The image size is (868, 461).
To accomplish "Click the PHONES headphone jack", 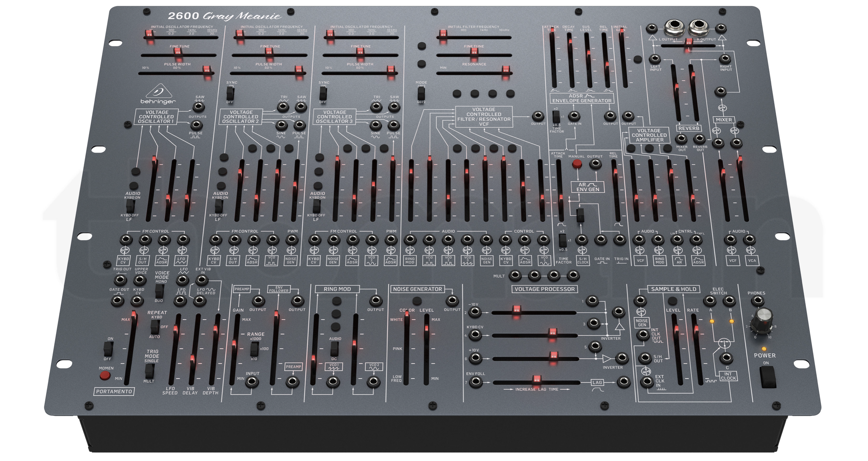I will (757, 300).
